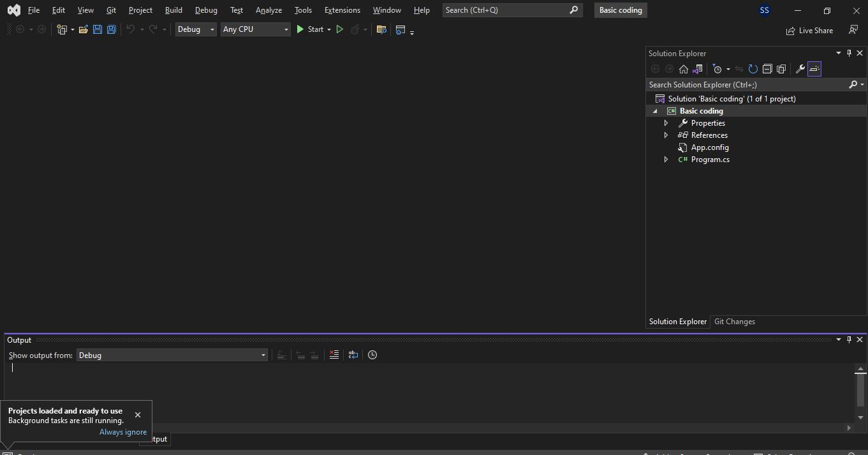Toggle Word Wrap in the Output panel

(x=353, y=355)
